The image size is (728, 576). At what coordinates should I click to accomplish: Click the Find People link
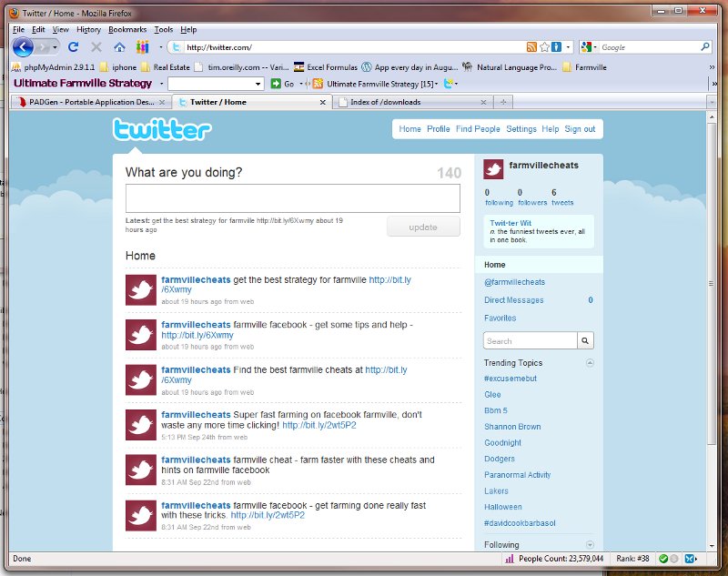478,129
